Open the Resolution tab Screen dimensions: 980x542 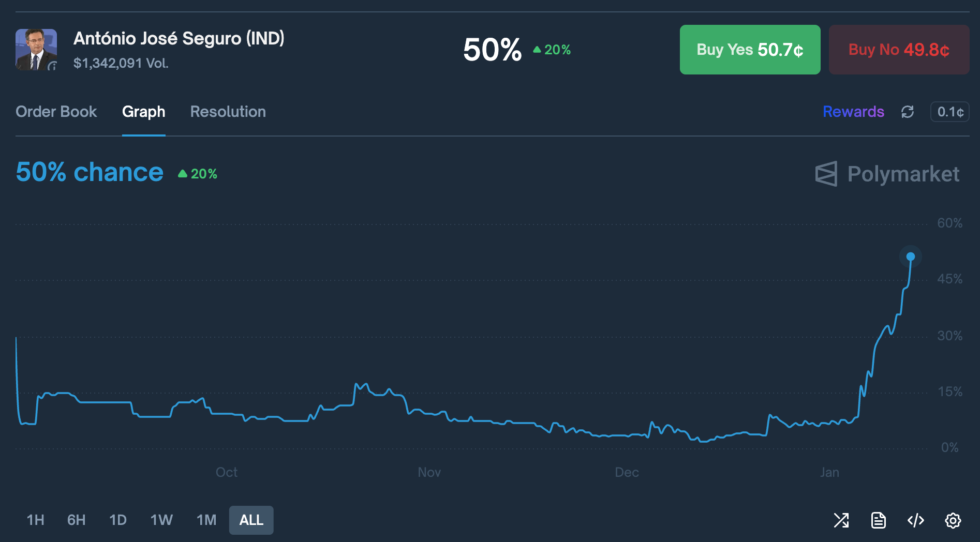coord(228,112)
